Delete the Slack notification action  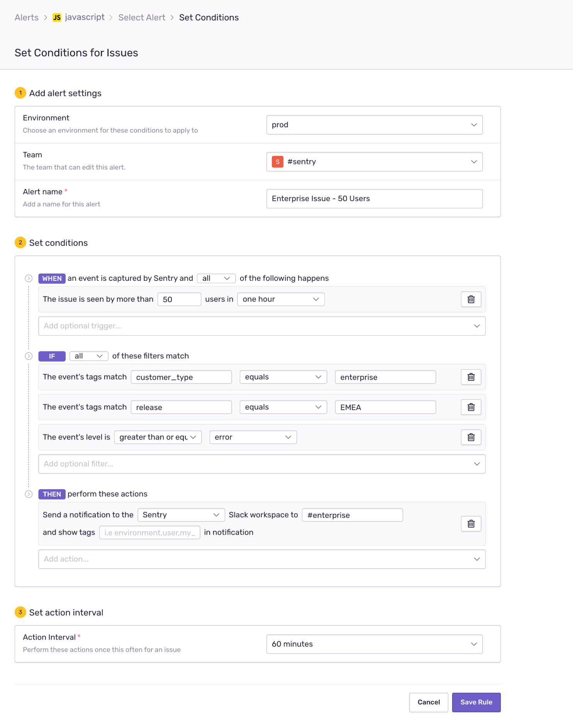[471, 524]
